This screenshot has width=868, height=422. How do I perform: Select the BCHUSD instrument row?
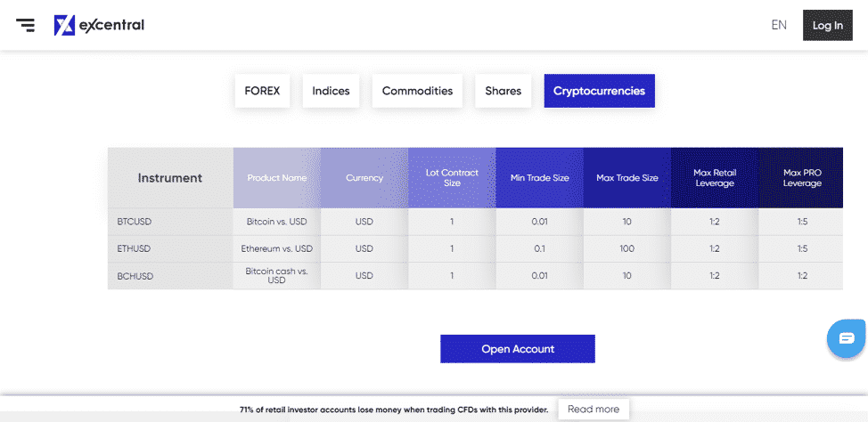(x=475, y=275)
